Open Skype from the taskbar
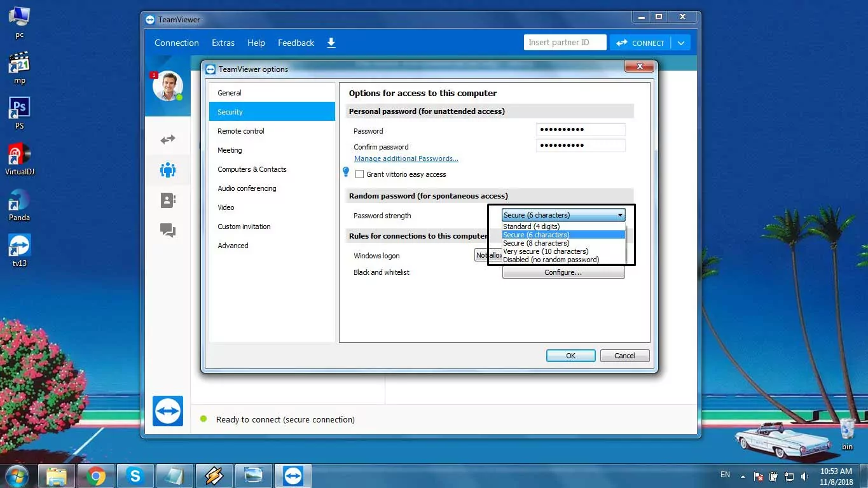 pyautogui.click(x=135, y=476)
